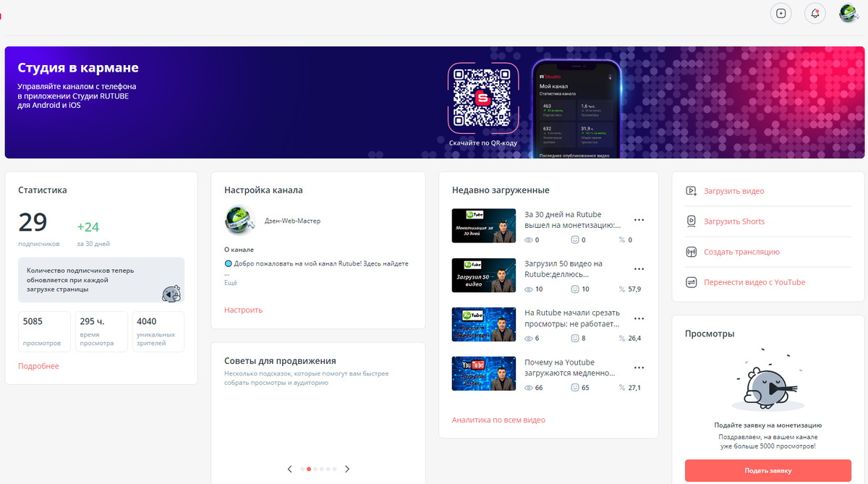Open options for 'За 30 дней на Rutube' video
868x484 pixels.
tap(639, 220)
